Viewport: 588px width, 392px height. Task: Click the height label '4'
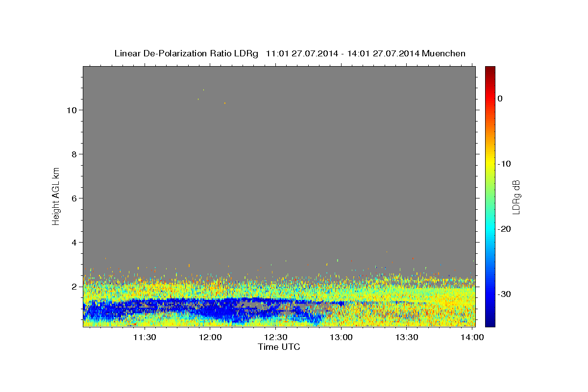click(73, 243)
